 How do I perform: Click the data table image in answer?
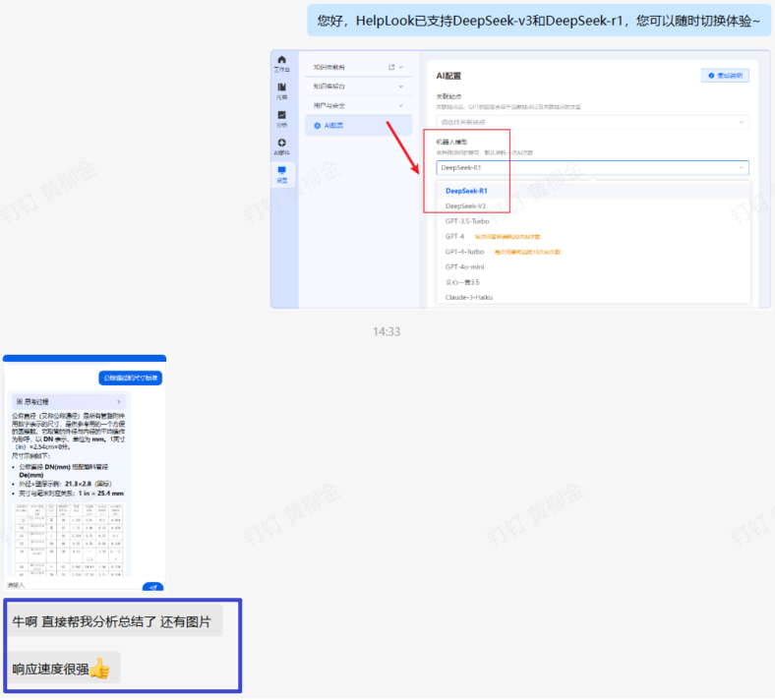(x=69, y=540)
